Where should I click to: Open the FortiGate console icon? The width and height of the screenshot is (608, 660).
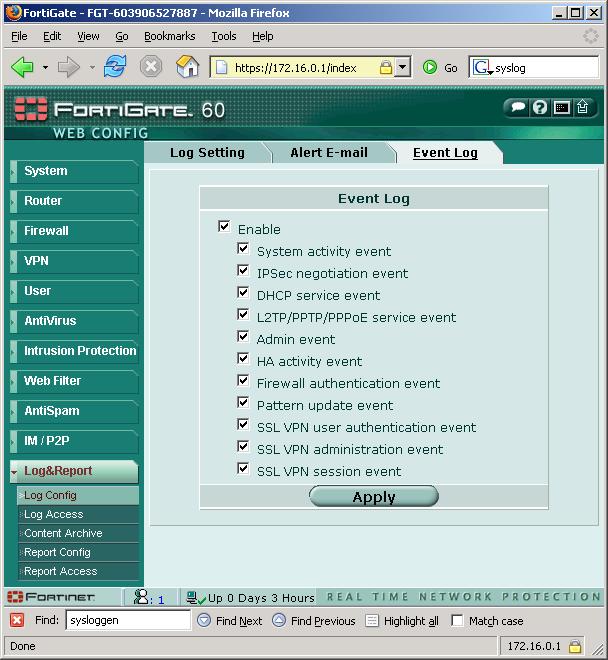tap(562, 108)
